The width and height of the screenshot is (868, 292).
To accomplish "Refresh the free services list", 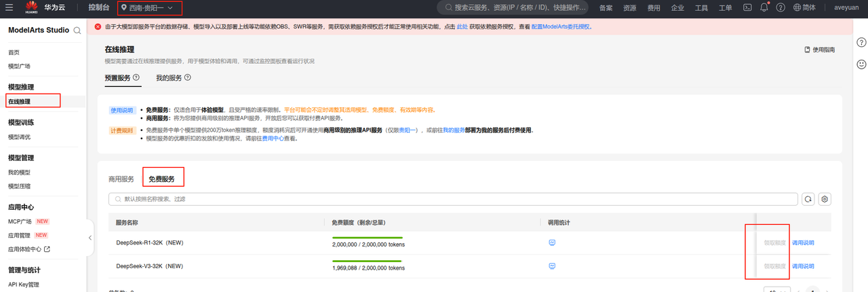I will [x=808, y=199].
